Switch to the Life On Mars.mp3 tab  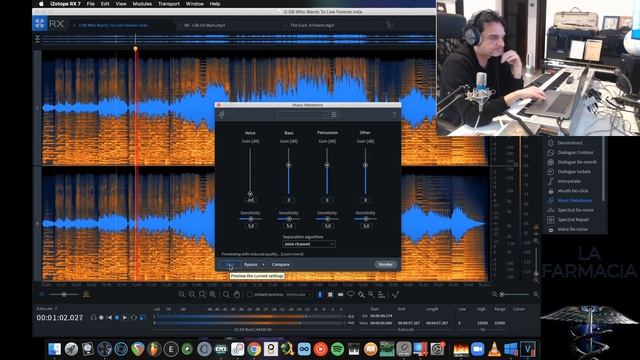pos(204,25)
